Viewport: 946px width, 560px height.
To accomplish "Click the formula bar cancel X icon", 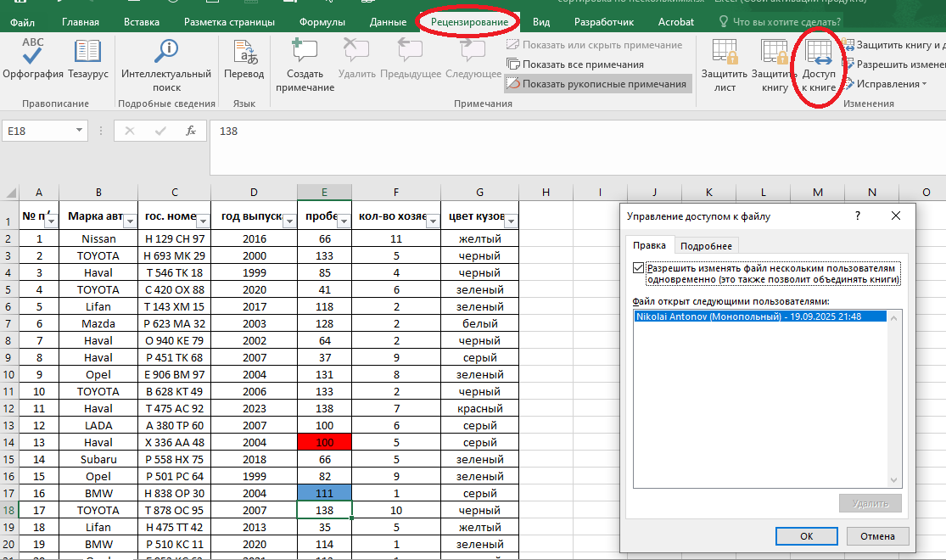I will tap(129, 131).
